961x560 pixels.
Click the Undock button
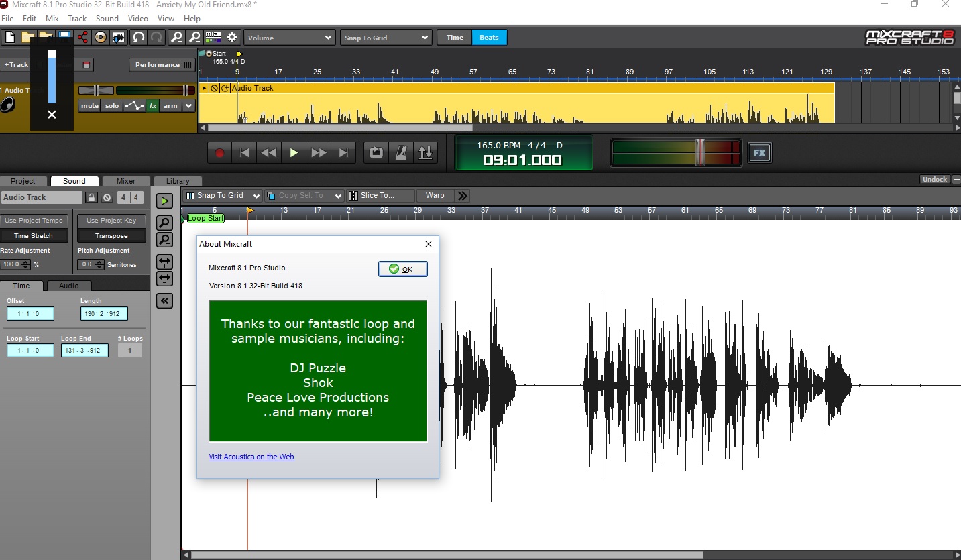tap(935, 179)
